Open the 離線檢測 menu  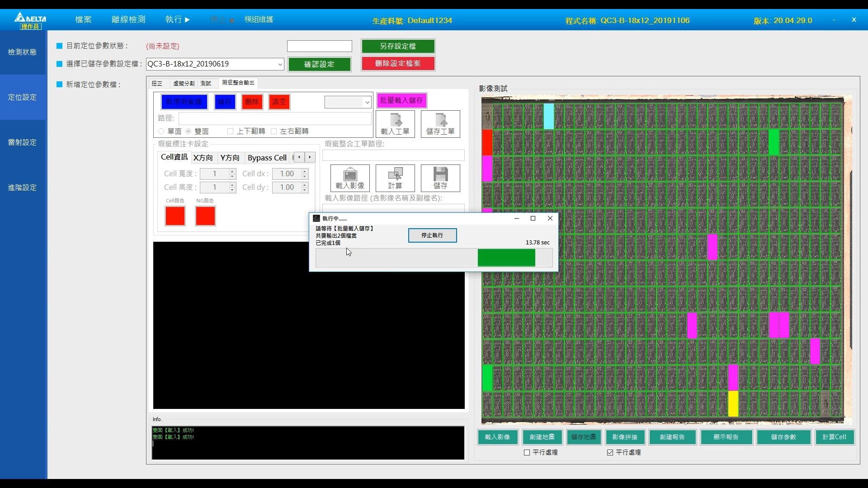128,19
